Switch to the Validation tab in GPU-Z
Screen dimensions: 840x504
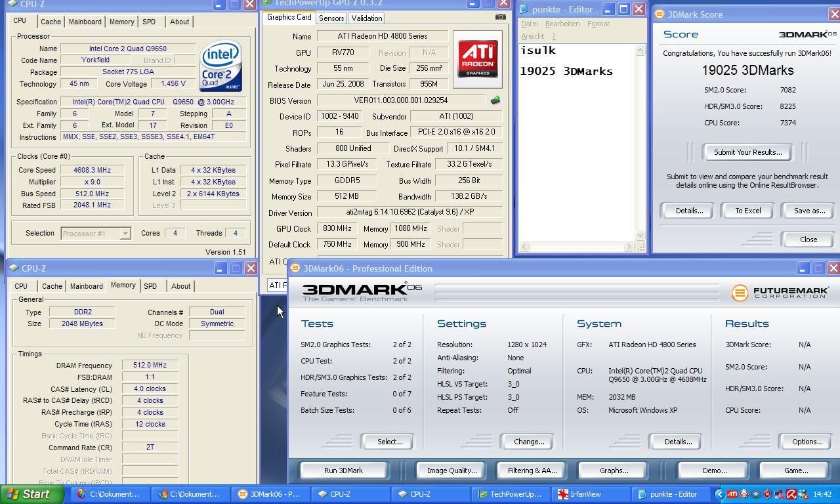(366, 18)
